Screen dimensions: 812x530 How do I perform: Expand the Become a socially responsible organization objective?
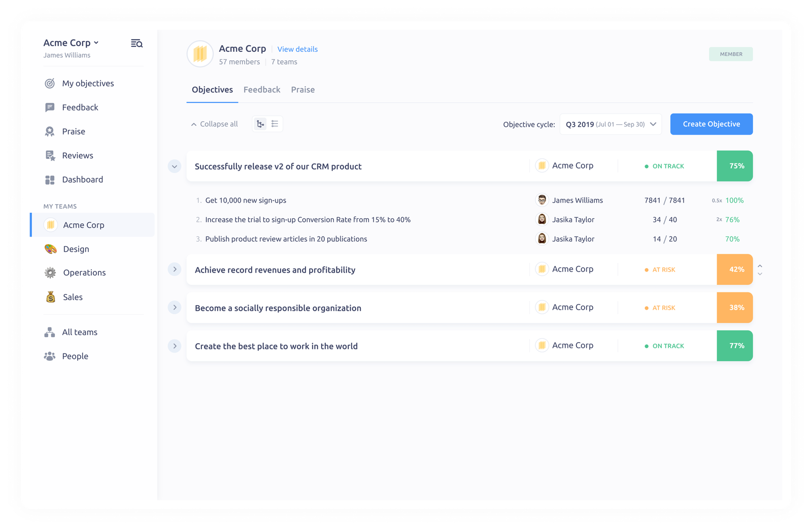coord(175,307)
